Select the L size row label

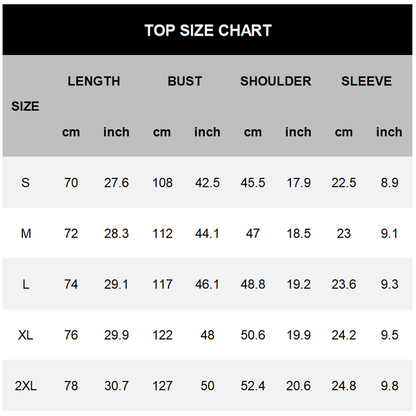[x=26, y=284]
